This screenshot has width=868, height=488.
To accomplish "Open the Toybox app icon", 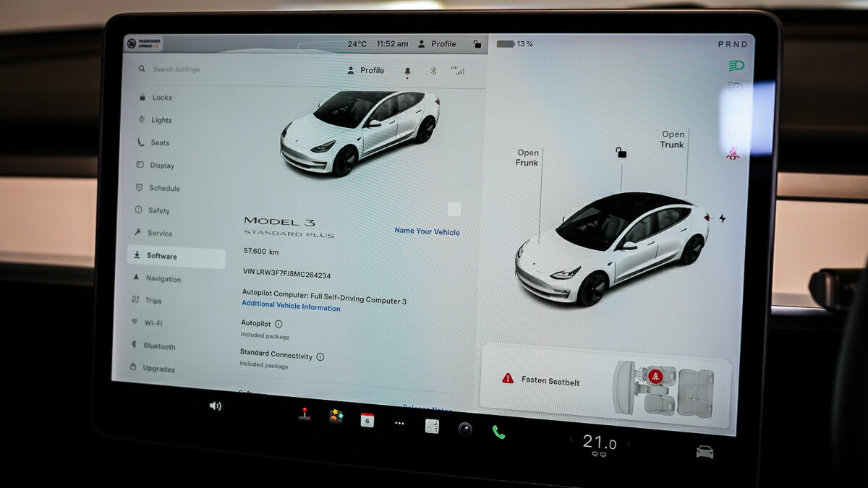I will click(336, 416).
